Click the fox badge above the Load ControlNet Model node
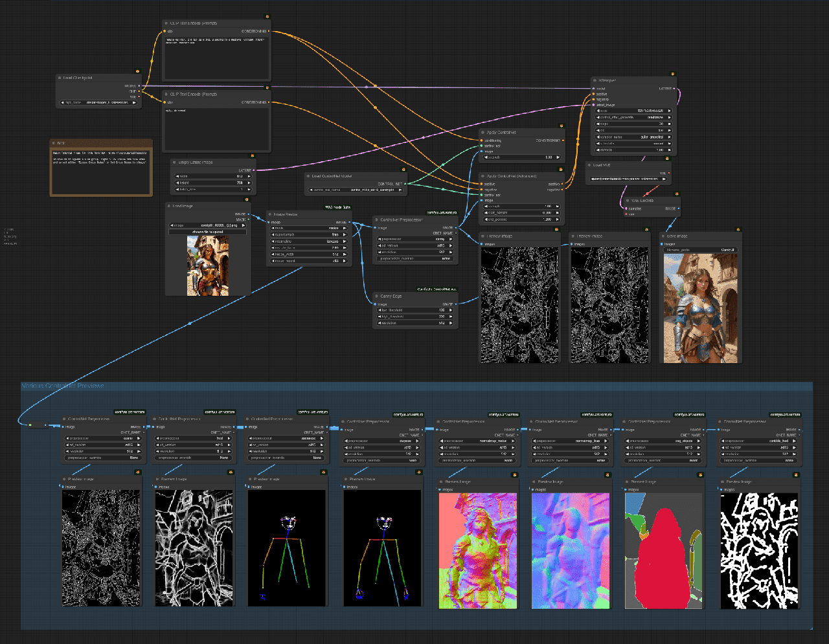 403,168
